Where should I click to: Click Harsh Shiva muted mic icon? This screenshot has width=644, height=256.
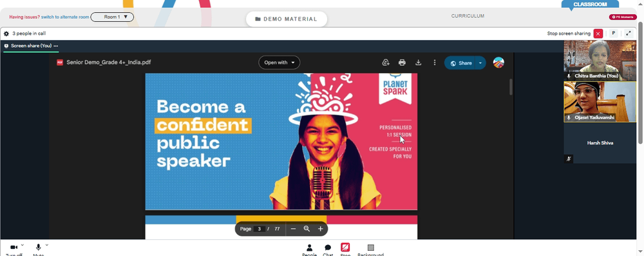569,159
